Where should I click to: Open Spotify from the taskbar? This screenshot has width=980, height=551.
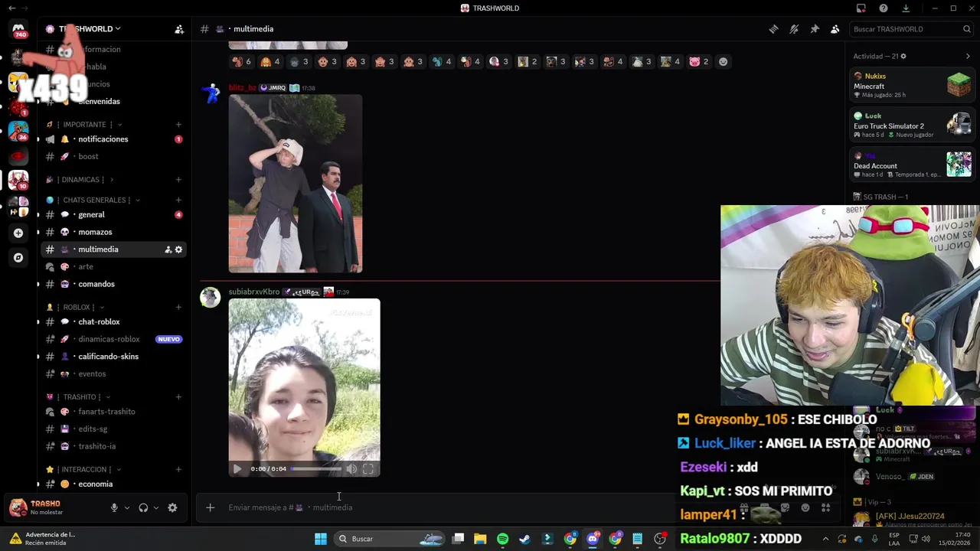pyautogui.click(x=502, y=539)
